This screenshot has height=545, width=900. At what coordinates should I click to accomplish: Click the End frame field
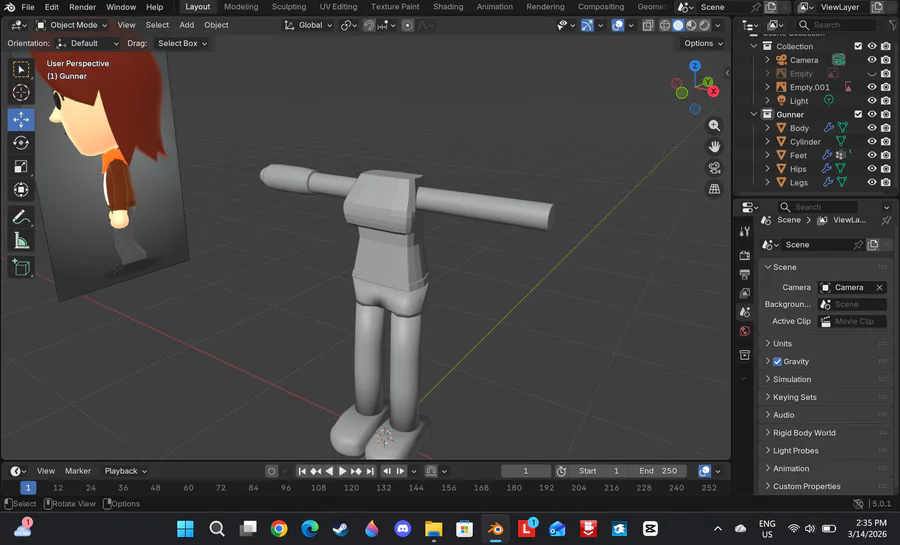coord(658,471)
